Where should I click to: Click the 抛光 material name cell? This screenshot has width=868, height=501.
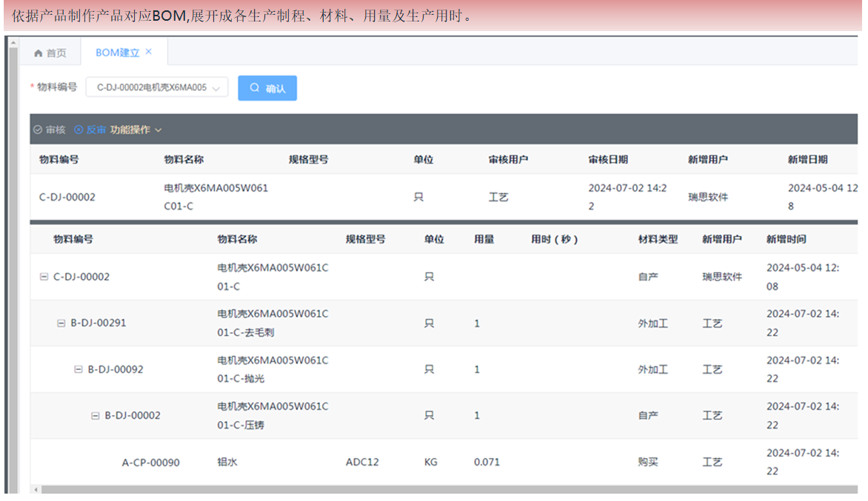pos(273,369)
